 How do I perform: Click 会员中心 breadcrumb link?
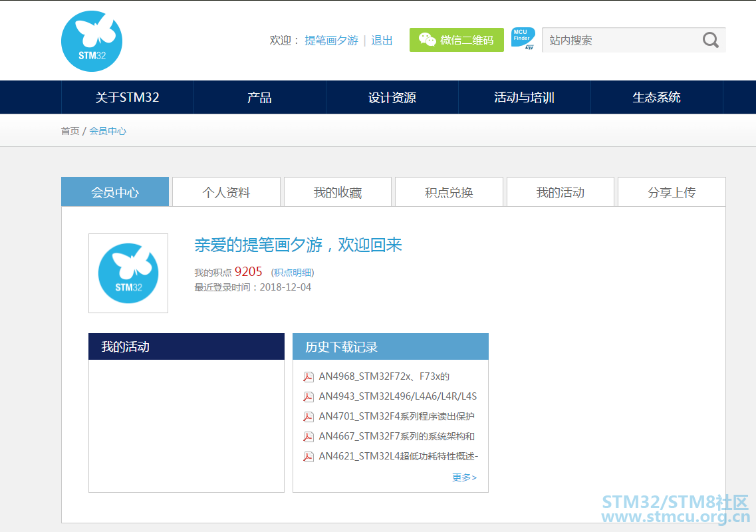108,131
